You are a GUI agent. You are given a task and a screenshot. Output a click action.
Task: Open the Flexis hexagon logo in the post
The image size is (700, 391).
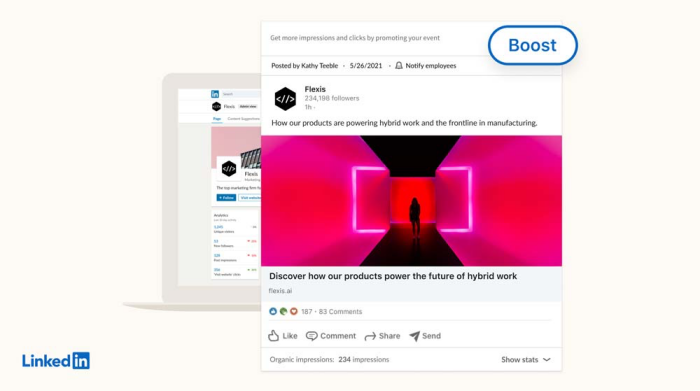(285, 99)
